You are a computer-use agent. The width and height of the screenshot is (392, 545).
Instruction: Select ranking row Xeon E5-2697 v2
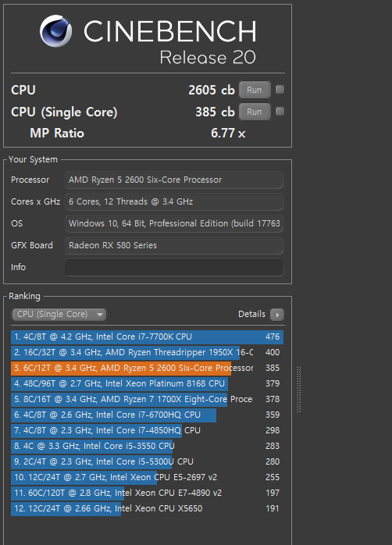[147, 477]
